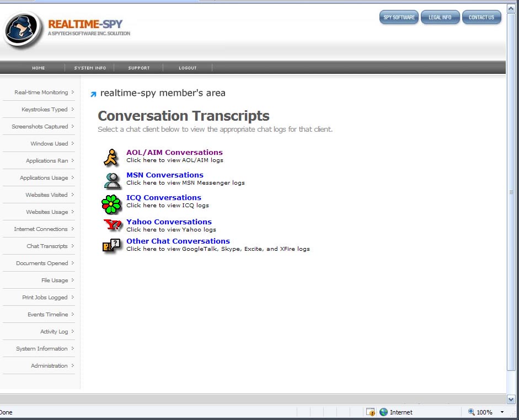Screen dimensions: 519x420
Task: Click the vertical scrollbar thumb
Action: point(511,192)
